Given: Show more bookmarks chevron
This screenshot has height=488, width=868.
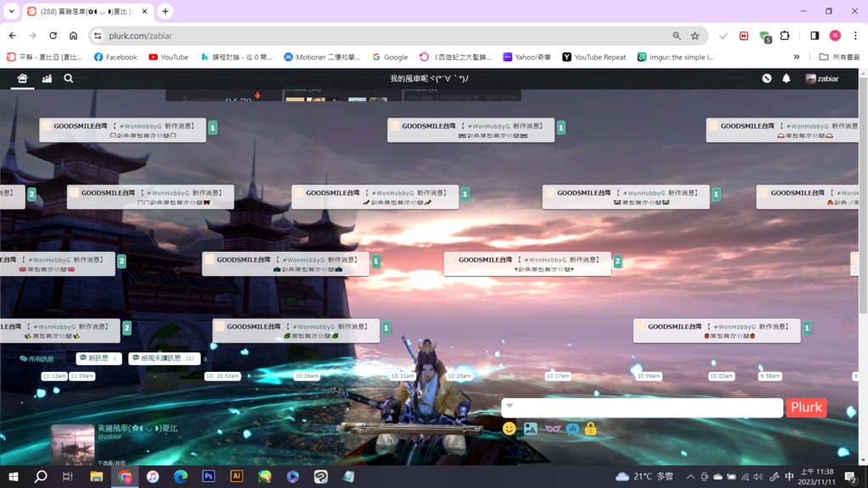Looking at the screenshot, I should click(x=797, y=57).
